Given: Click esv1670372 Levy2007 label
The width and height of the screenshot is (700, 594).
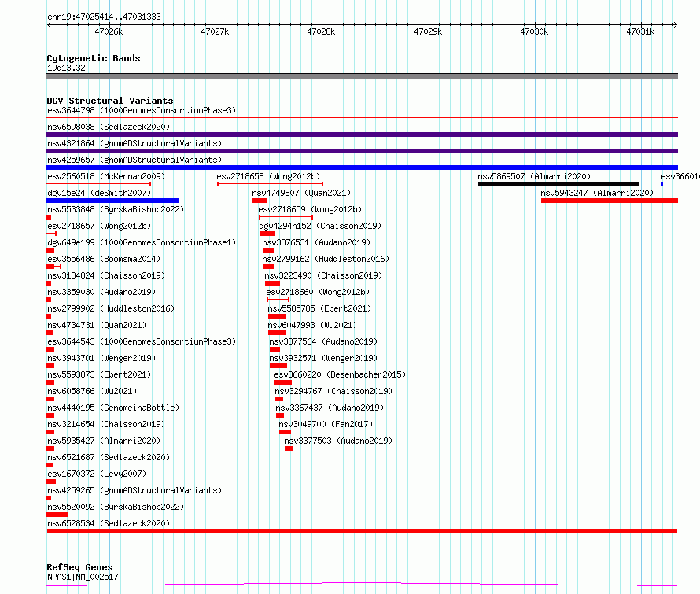Looking at the screenshot, I should [97, 474].
